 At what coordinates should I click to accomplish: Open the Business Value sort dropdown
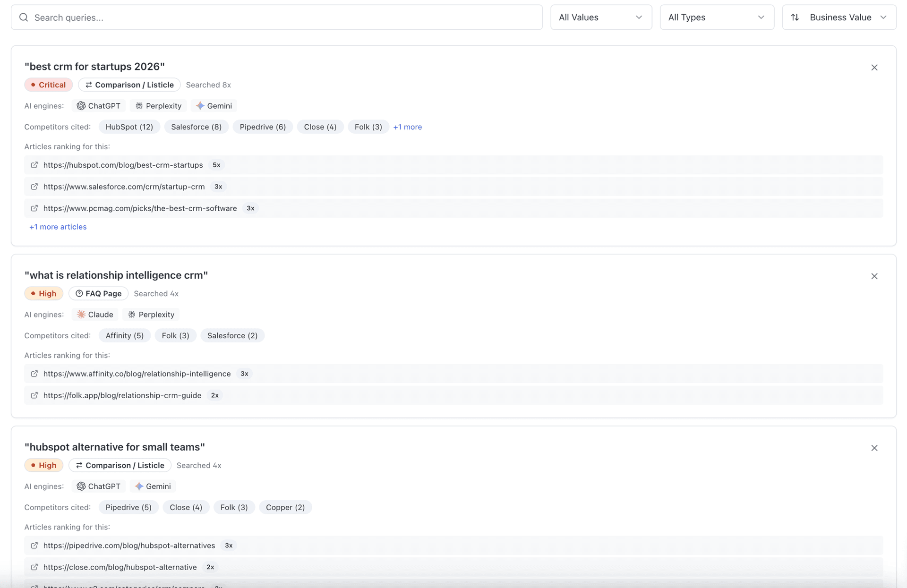pyautogui.click(x=839, y=17)
